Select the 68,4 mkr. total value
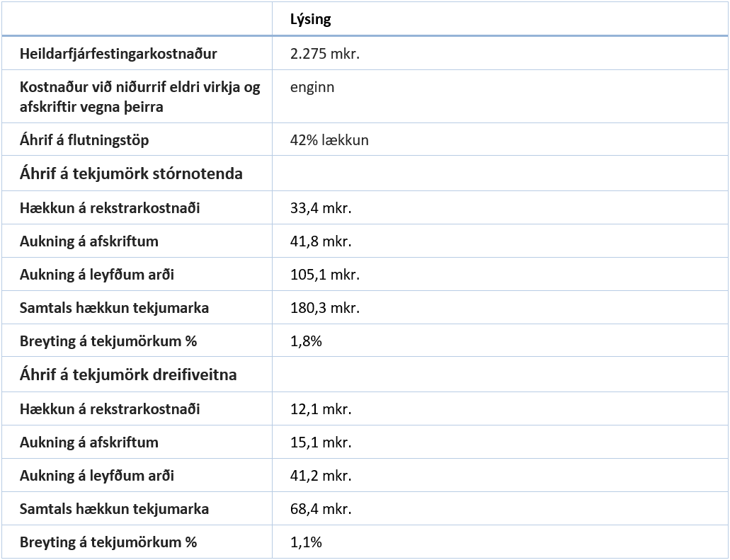Image resolution: width=730 pixels, height=560 pixels. [x=321, y=509]
